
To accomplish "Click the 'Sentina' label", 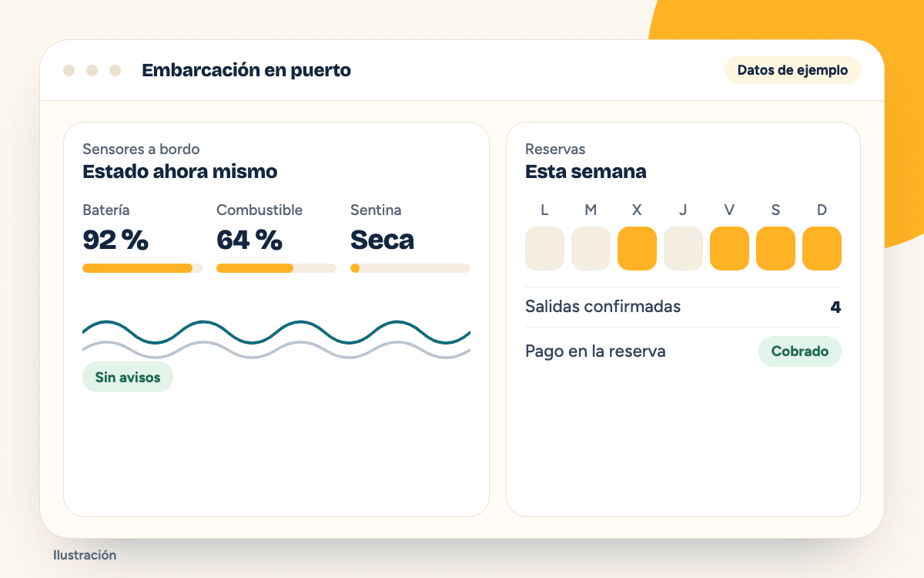I will pyautogui.click(x=376, y=210).
